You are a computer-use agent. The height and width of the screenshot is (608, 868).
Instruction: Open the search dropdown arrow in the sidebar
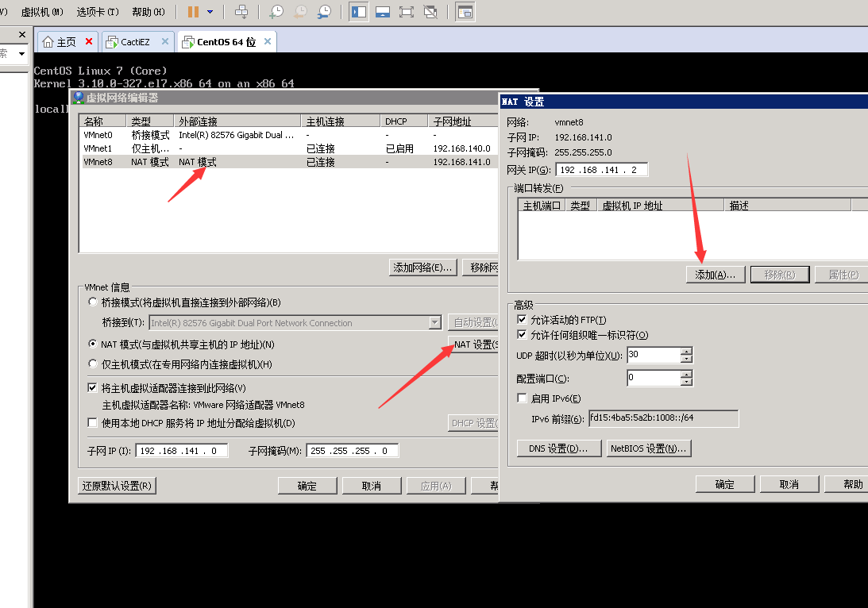(x=21, y=54)
